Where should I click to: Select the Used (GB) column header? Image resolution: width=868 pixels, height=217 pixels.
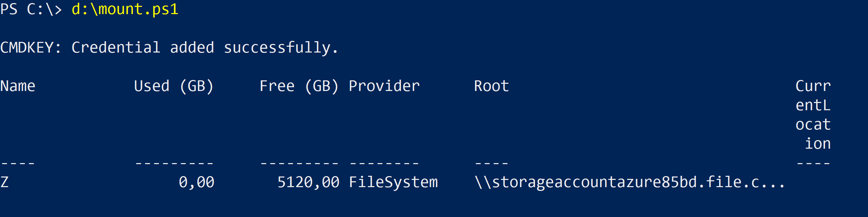174,87
